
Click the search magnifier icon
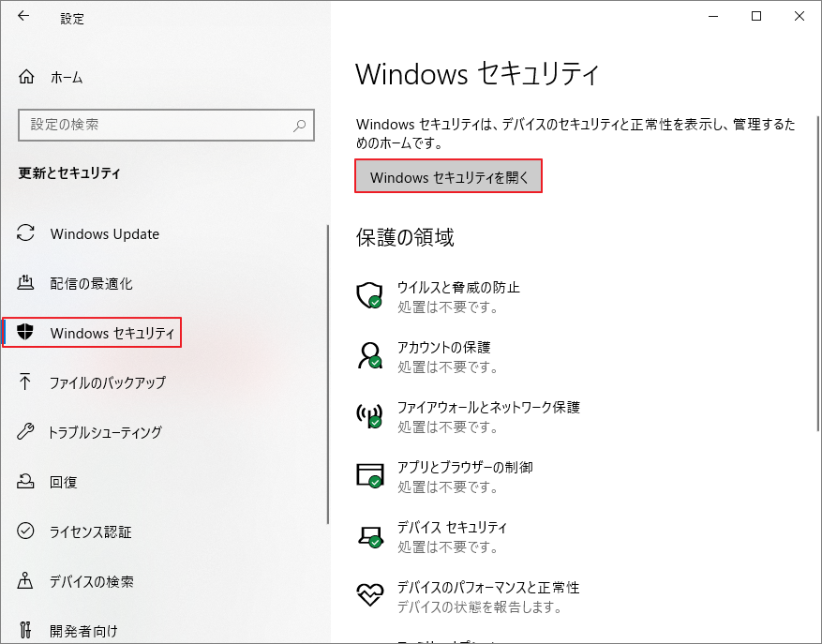click(x=298, y=125)
